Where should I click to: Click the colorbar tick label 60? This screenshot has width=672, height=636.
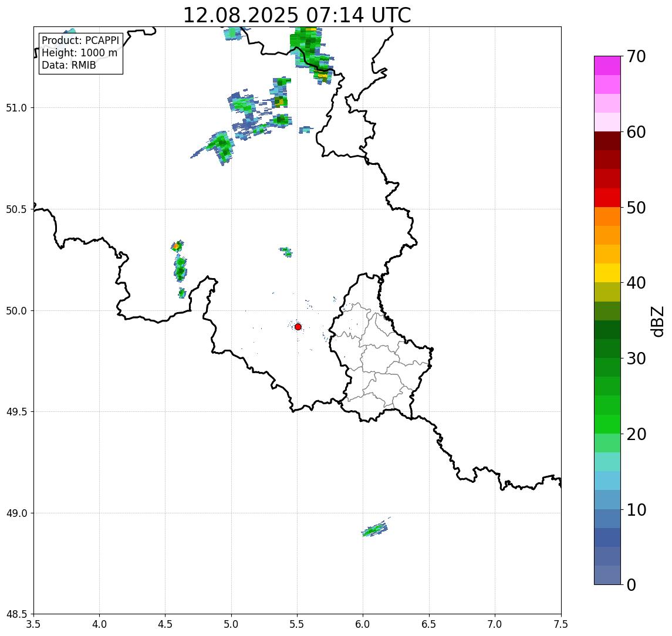tap(636, 133)
